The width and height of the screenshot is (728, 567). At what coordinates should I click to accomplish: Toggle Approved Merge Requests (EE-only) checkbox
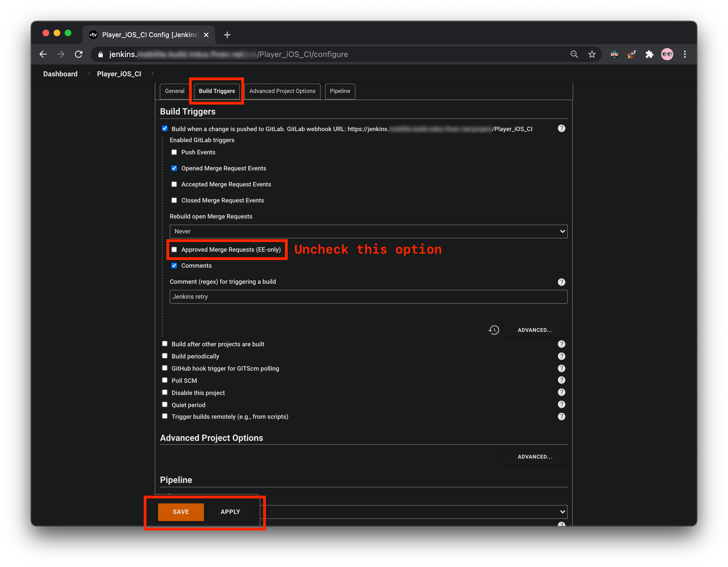click(x=174, y=249)
